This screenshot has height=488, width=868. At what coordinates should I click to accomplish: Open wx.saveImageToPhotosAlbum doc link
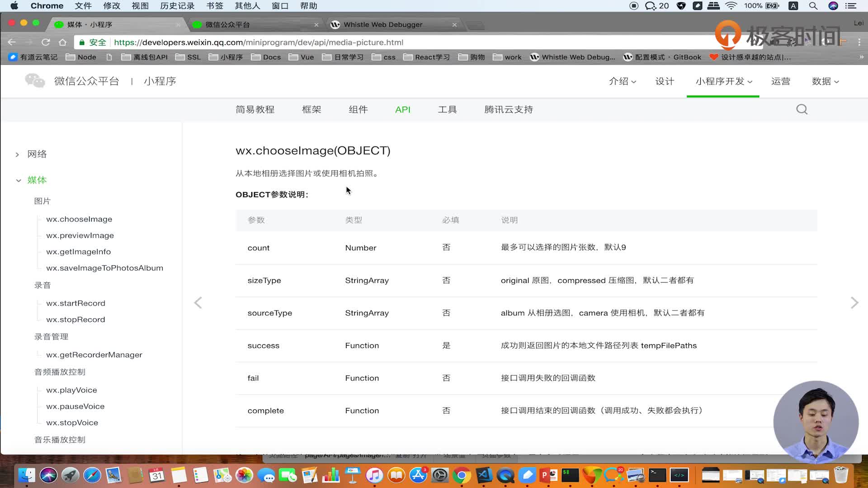click(x=104, y=268)
